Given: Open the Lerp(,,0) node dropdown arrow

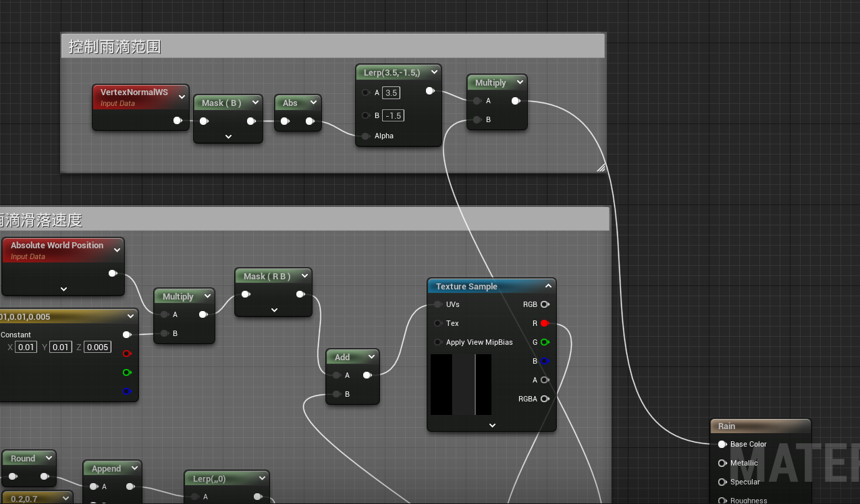Looking at the screenshot, I should [261, 478].
